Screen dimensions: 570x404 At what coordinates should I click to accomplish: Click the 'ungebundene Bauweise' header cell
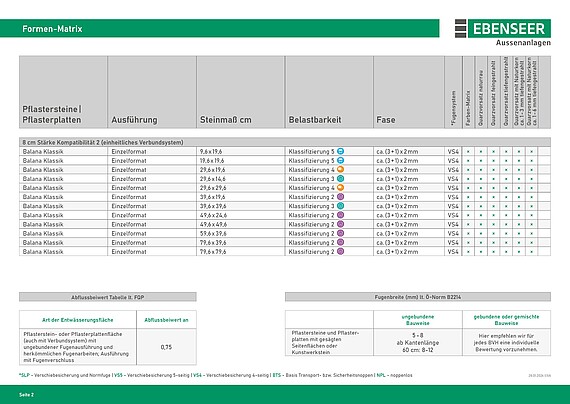[x=418, y=320]
